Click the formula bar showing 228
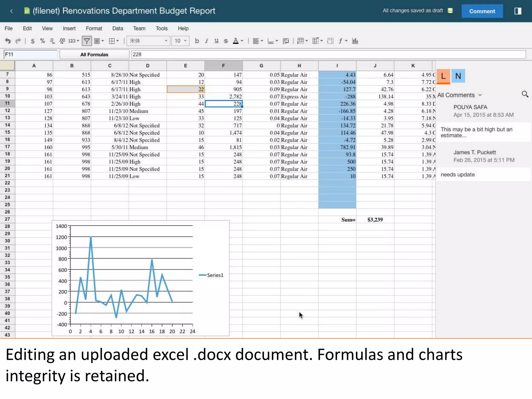532x399 pixels. pos(329,54)
